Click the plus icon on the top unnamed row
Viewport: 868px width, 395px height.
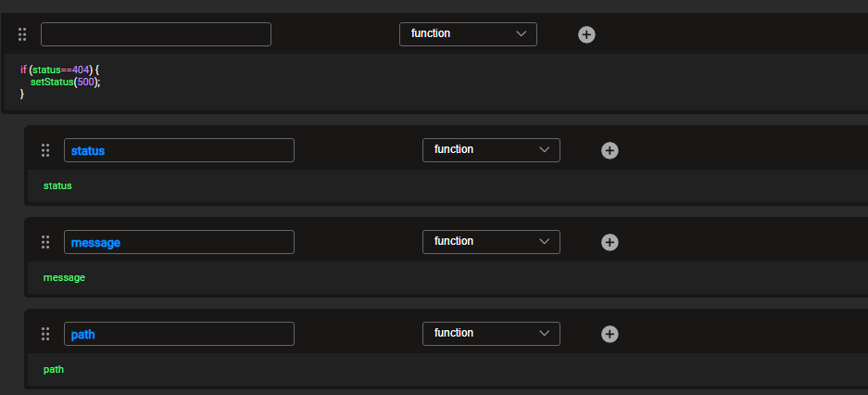[586, 34]
